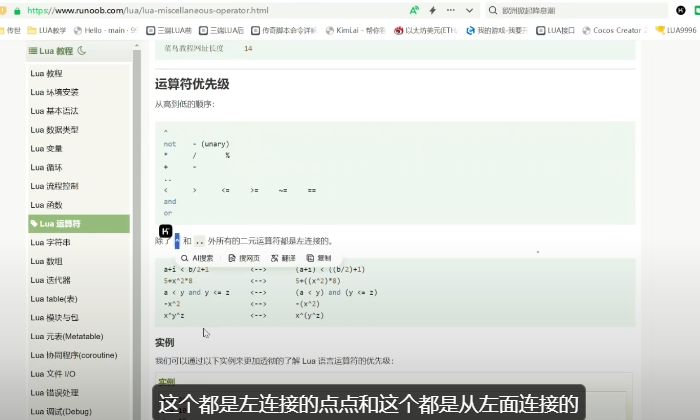Viewport: 700px width, 420px height.
Task: Click the list icon in Lua 教程 header
Action: click(x=33, y=50)
